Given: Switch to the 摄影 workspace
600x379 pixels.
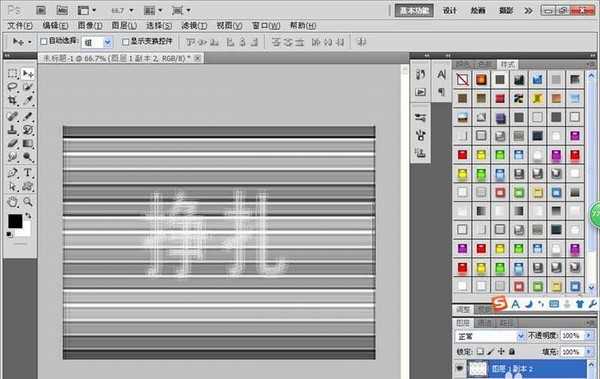Looking at the screenshot, I should point(506,10).
